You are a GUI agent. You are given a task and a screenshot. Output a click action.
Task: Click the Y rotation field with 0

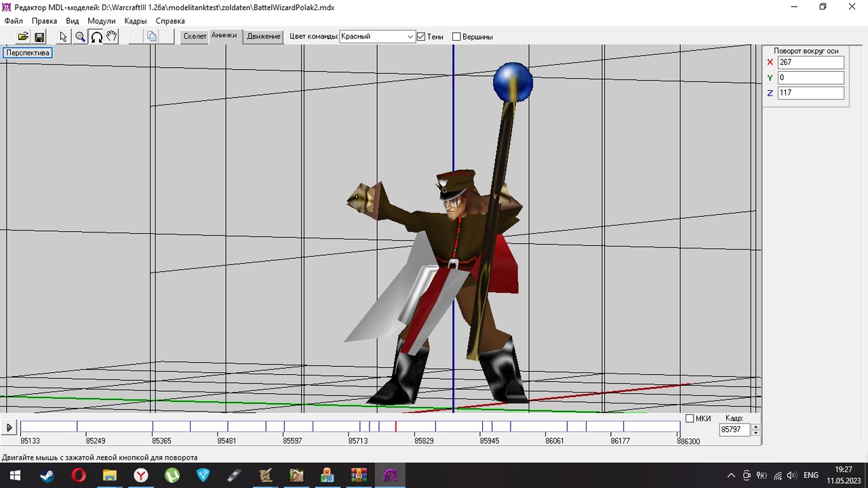[x=810, y=78]
